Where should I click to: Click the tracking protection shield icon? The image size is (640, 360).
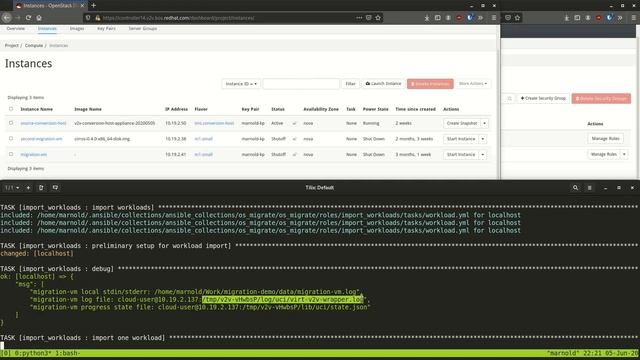click(x=88, y=18)
